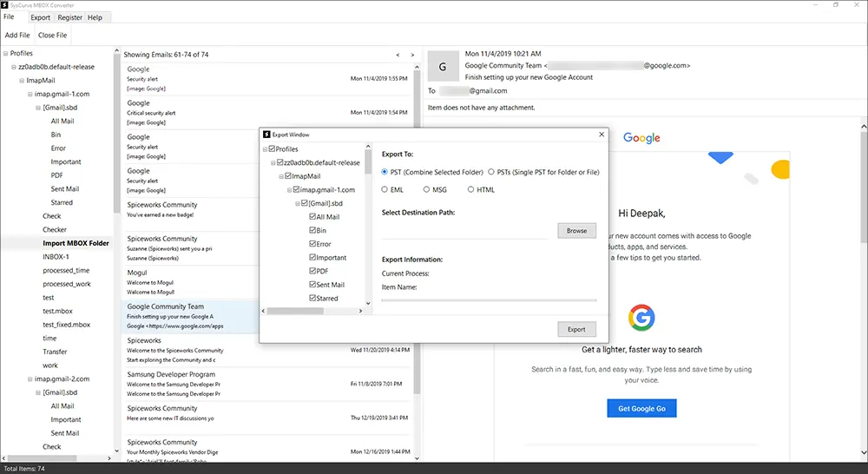The width and height of the screenshot is (868, 474).
Task: Collapse zz0adb0b.default-release in main sidebar
Action: point(14,67)
